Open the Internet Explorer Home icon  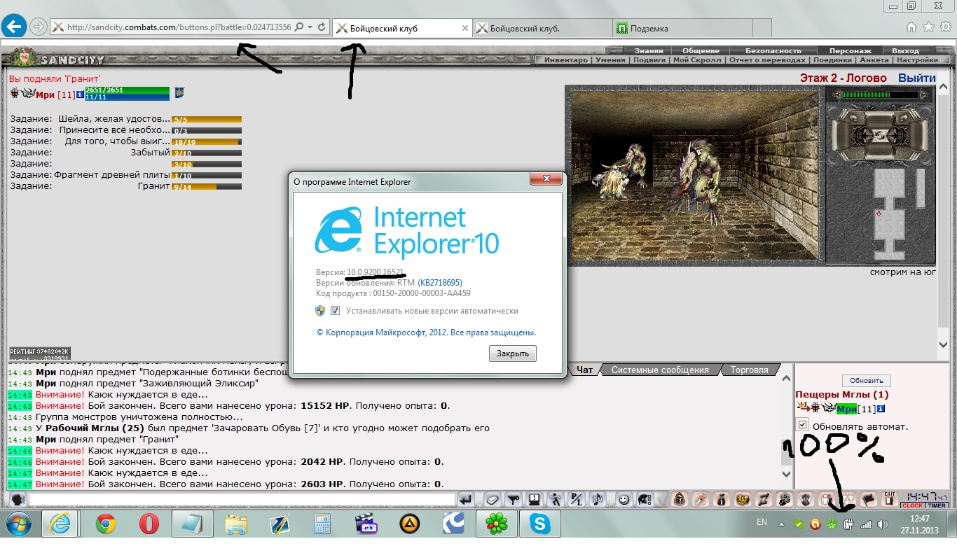tap(911, 27)
